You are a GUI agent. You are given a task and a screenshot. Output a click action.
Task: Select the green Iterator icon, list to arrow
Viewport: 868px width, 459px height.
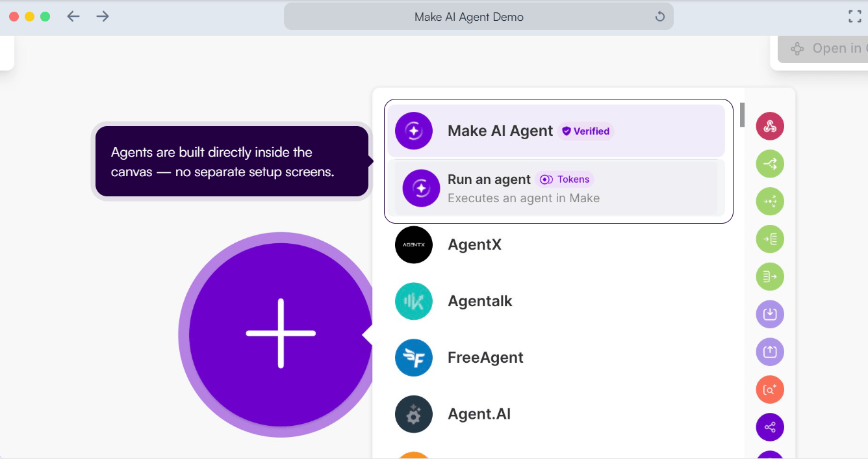pos(770,277)
